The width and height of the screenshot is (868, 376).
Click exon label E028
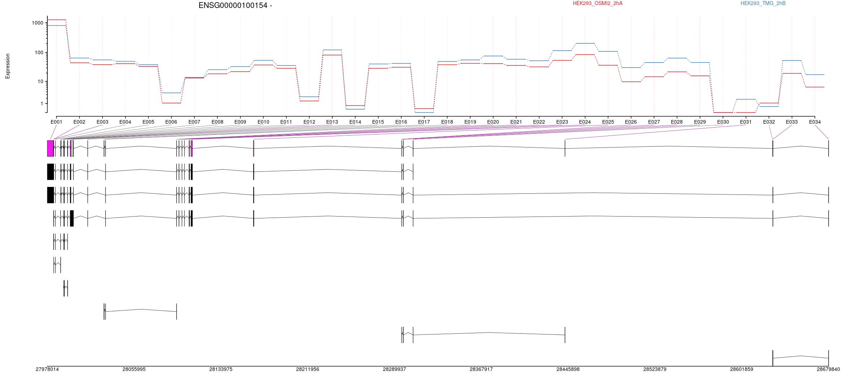(677, 122)
